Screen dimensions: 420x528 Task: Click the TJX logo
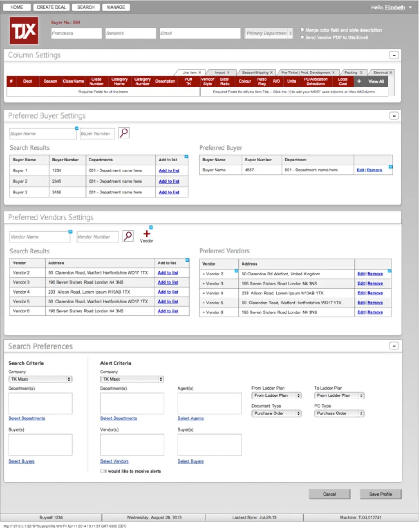(24, 31)
